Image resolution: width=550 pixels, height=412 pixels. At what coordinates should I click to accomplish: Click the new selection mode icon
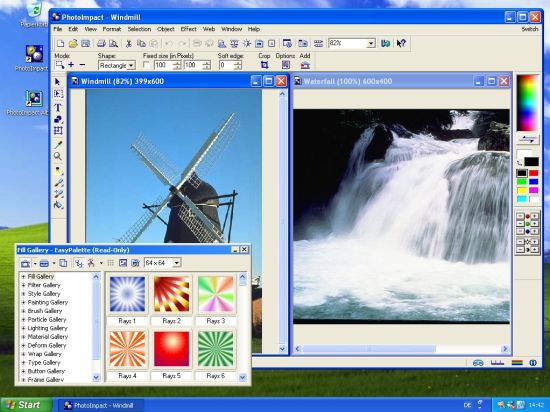(60, 65)
